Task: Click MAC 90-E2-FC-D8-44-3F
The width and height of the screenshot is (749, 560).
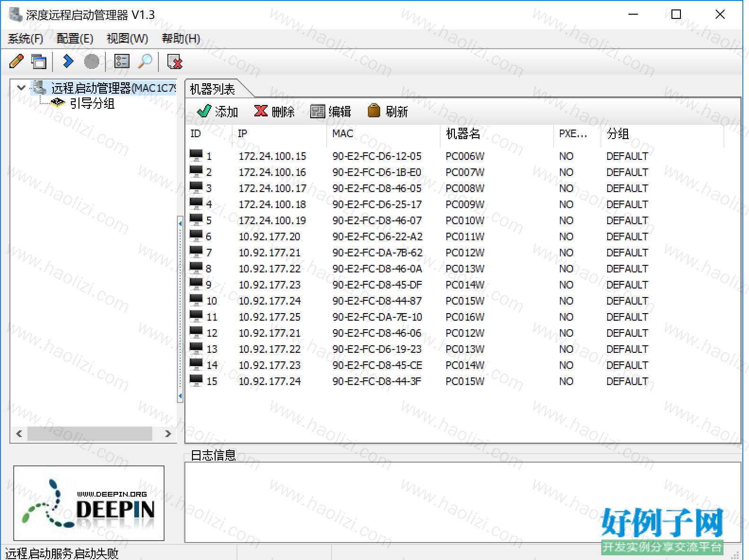Action: (376, 381)
